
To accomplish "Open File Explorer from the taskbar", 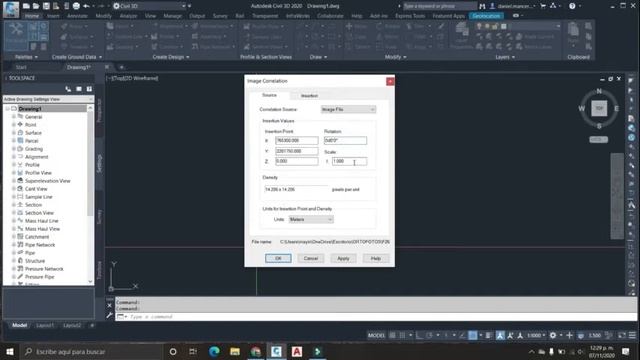I will click(x=235, y=351).
